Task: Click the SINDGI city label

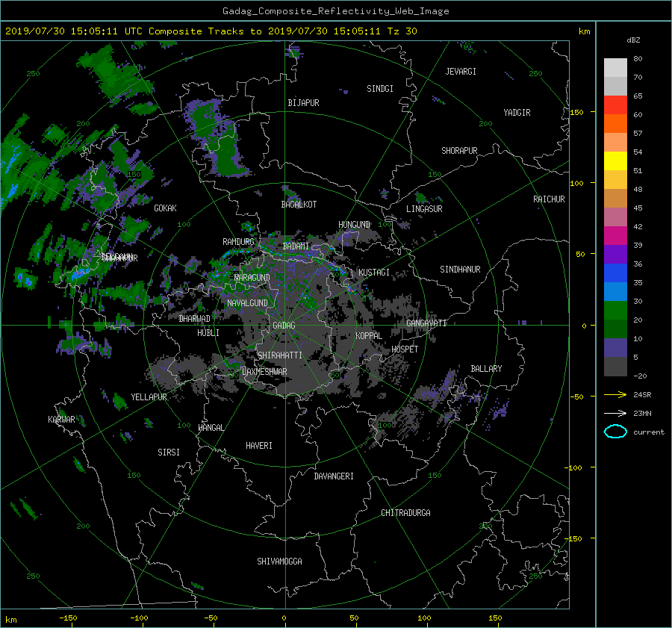Action: (380, 89)
